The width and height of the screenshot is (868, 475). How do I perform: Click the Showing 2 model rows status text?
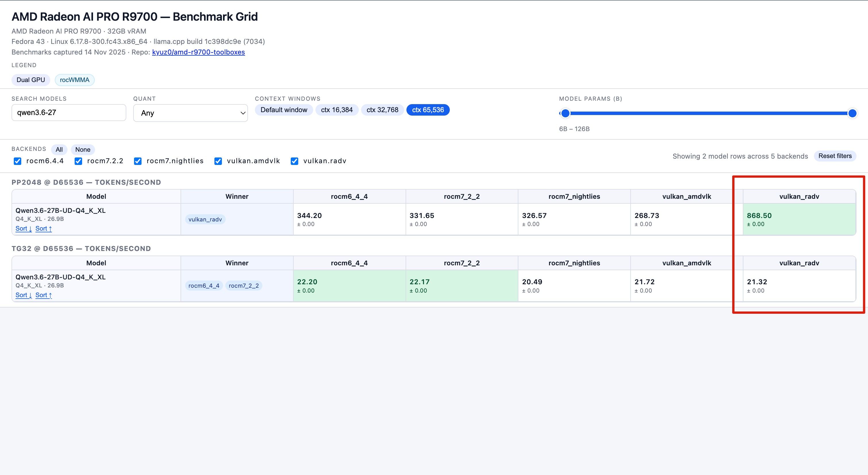tap(740, 156)
